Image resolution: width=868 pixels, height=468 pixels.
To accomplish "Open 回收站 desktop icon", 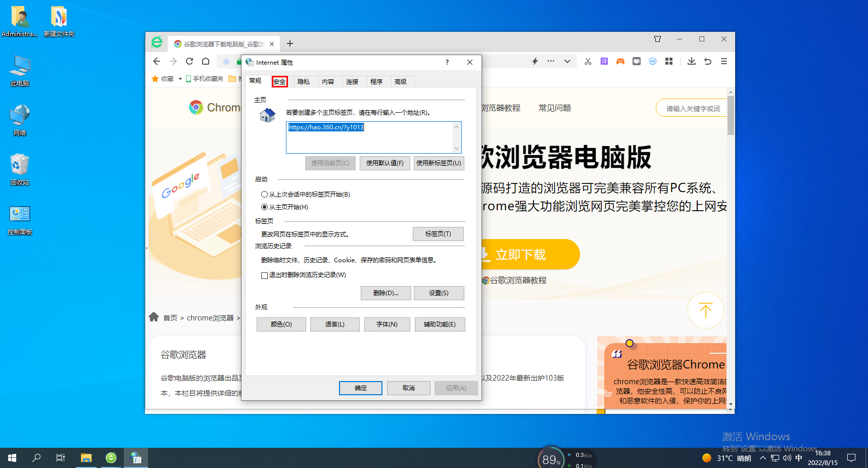I will (x=20, y=170).
